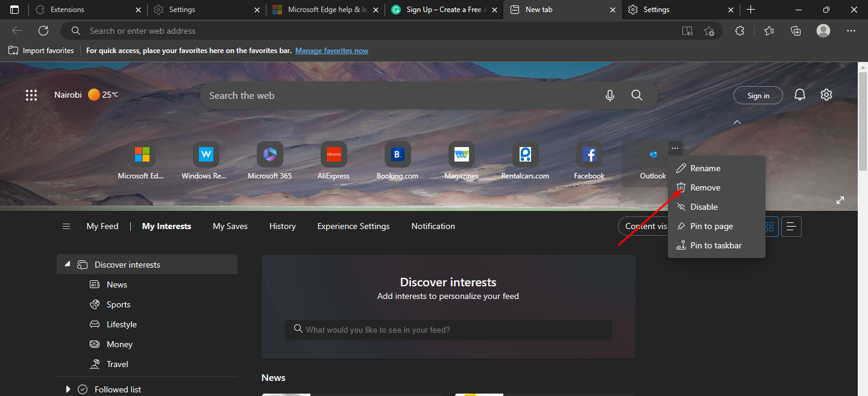The width and height of the screenshot is (868, 396).
Task: Select Pin to page menu entry
Action: point(717,226)
